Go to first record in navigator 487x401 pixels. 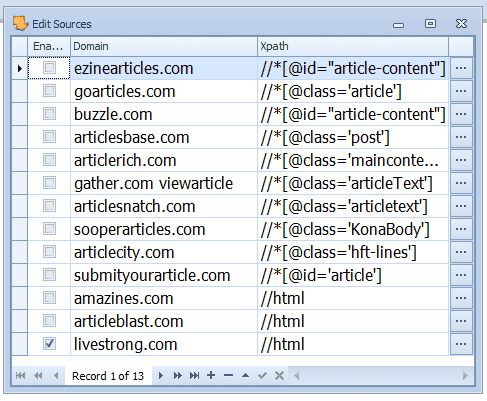(20, 376)
